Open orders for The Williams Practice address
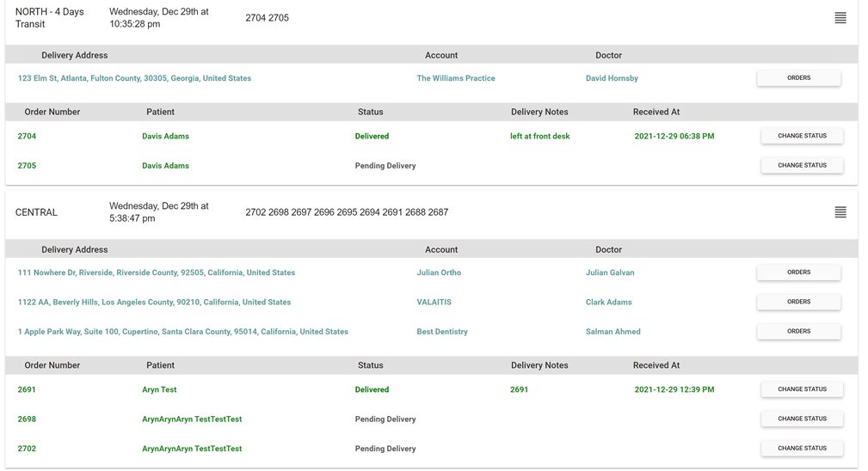868x471 pixels. click(x=799, y=78)
